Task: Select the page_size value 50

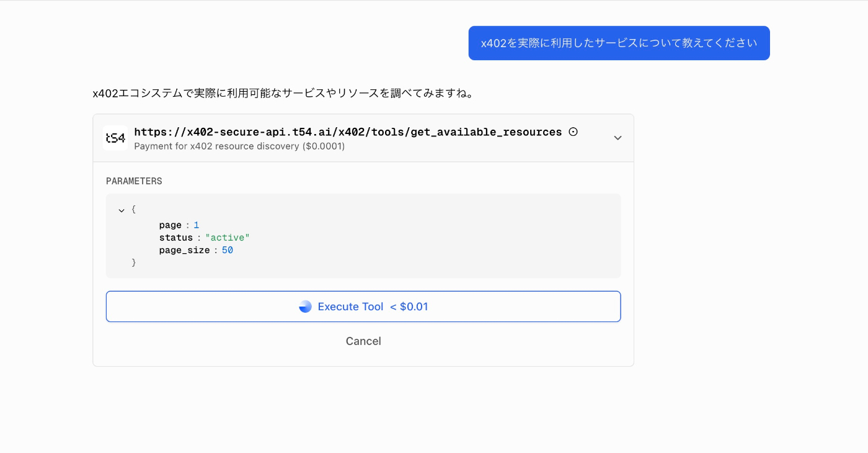Action: coord(228,251)
